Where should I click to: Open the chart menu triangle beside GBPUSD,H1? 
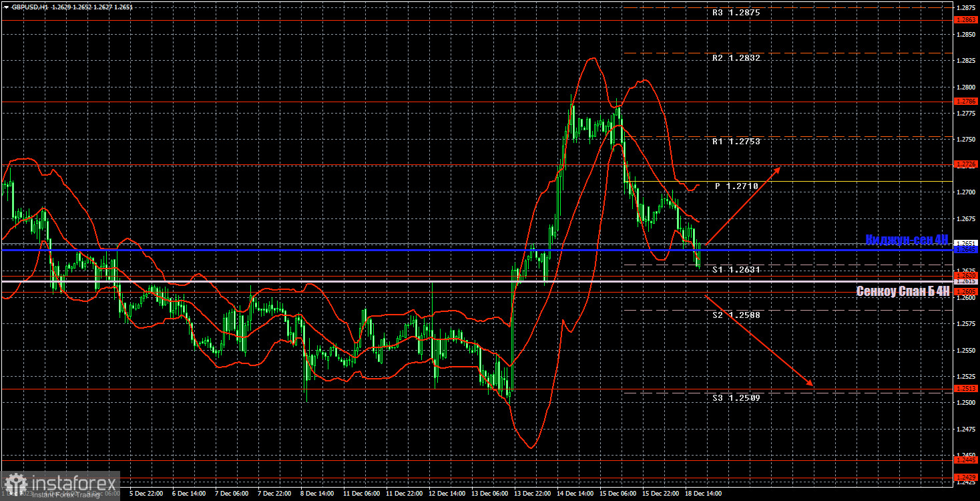pyautogui.click(x=6, y=7)
